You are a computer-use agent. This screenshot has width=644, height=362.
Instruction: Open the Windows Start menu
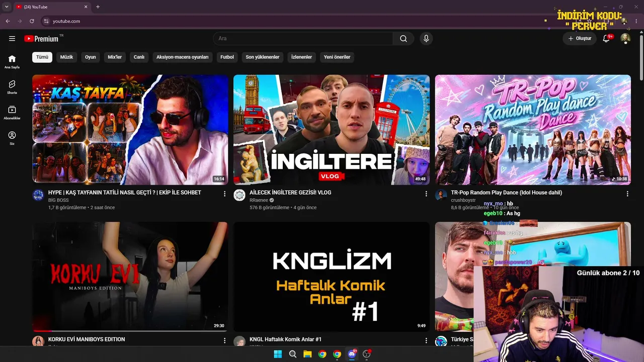[278, 354]
